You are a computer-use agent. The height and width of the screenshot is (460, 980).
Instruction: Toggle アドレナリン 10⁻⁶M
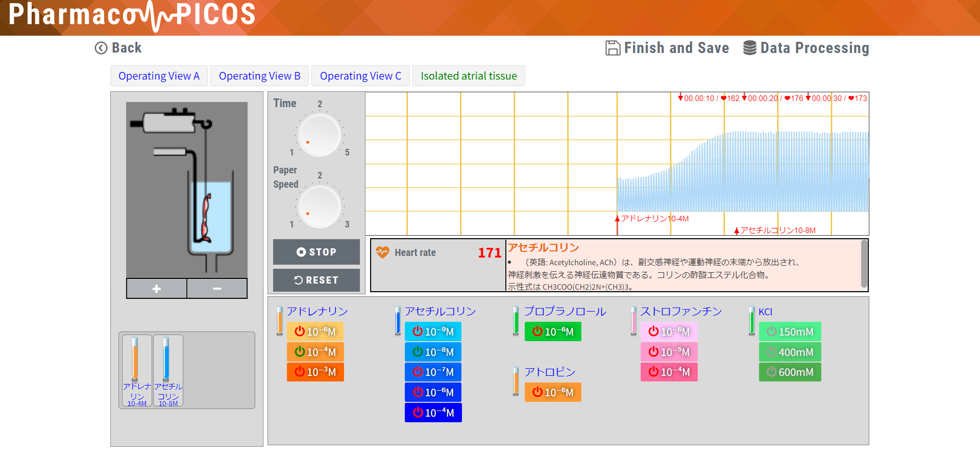point(315,331)
